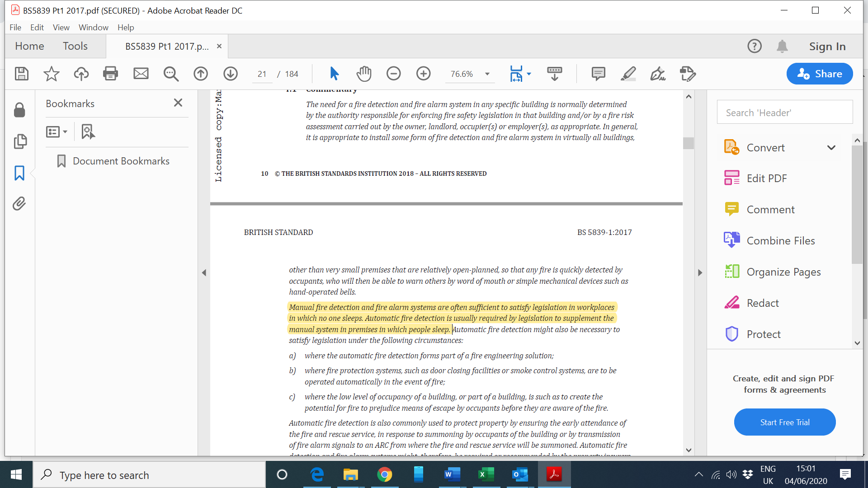Open Google Chrome from the taskbar
The image size is (868, 488).
click(385, 474)
